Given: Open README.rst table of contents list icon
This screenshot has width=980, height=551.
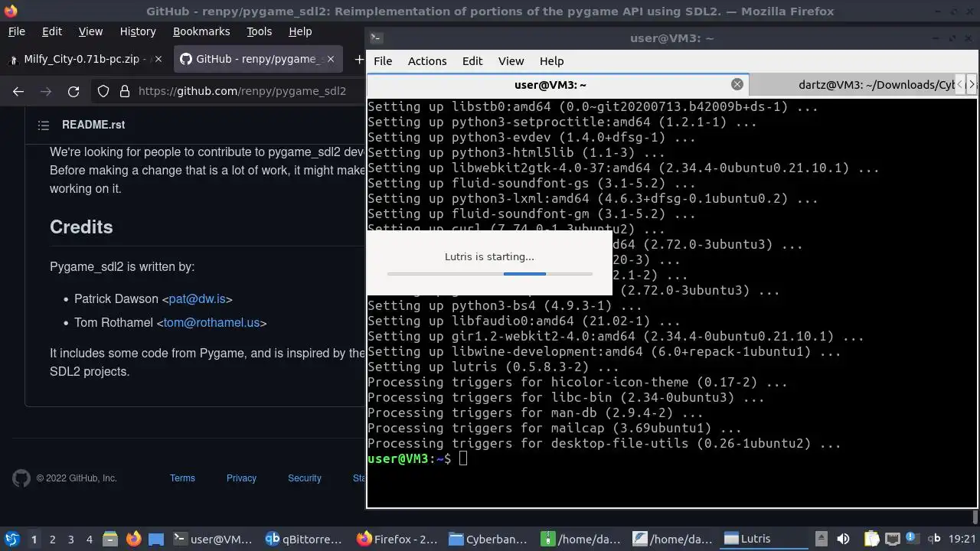Looking at the screenshot, I should click(44, 125).
